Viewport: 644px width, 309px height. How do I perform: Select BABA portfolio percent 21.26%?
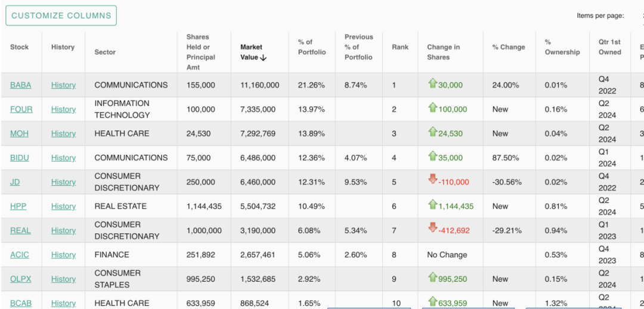click(x=311, y=85)
